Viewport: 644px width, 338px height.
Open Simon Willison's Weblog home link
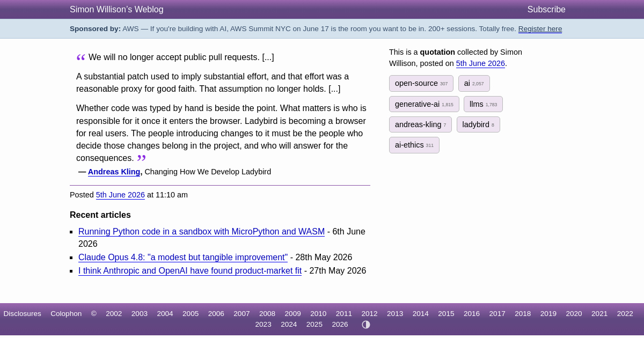[x=116, y=10]
